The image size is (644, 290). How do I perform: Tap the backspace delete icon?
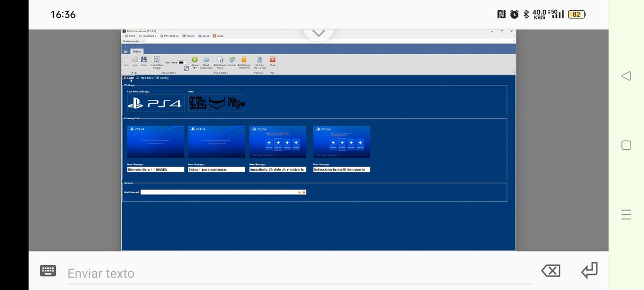coord(551,271)
